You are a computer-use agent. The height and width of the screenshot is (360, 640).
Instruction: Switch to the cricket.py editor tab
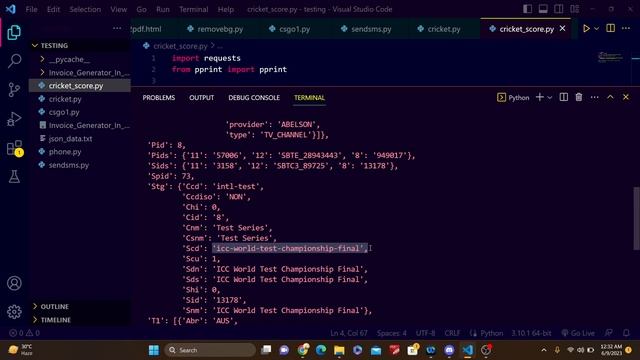pyautogui.click(x=439, y=29)
